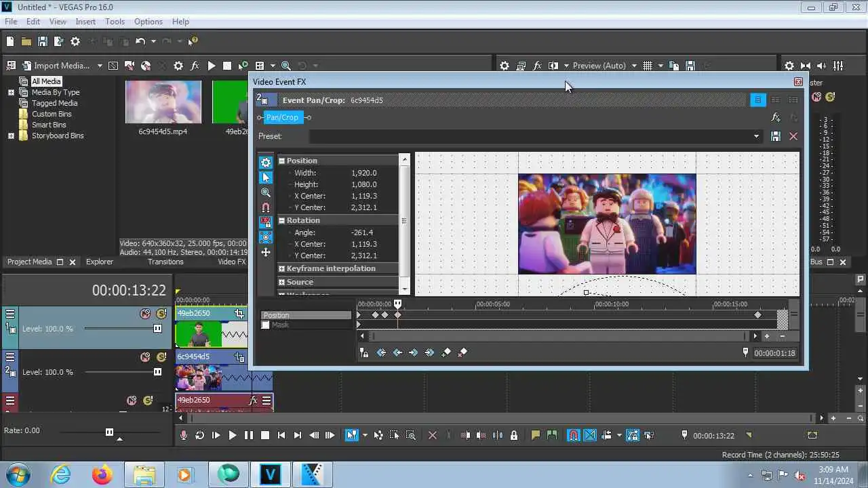This screenshot has height=488, width=868.
Task: Toggle Sync Cursor in keyframe controller
Action: [364, 352]
